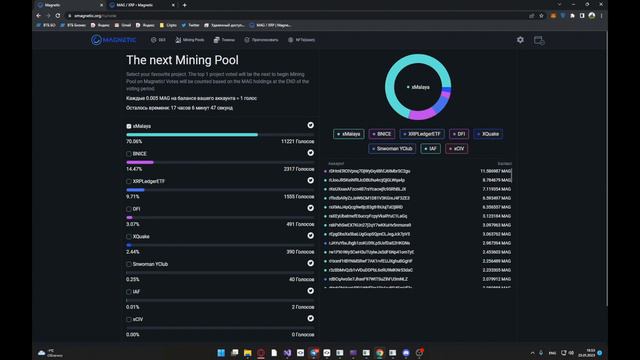The width and height of the screenshot is (640, 360).
Task: Click the XRPLedgerETF blue progress bar
Action: click(x=136, y=190)
